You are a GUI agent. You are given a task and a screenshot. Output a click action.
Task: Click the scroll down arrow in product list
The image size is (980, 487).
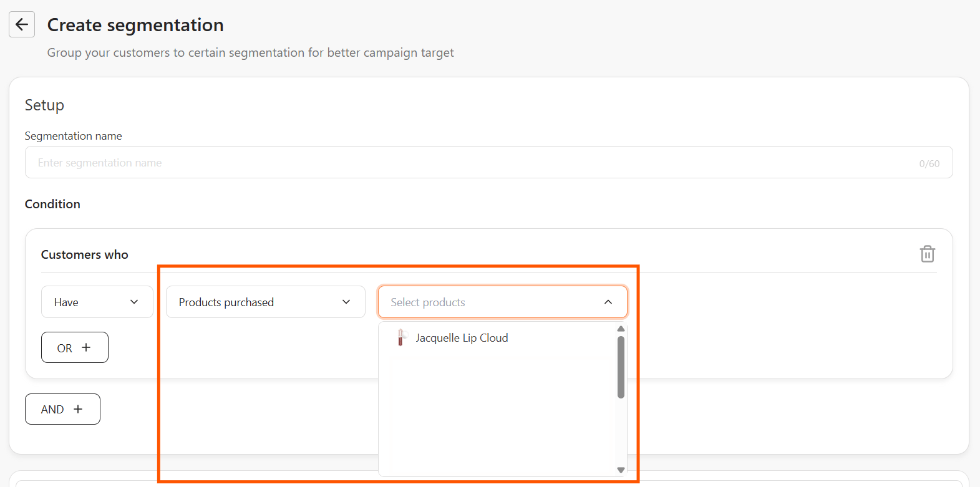(621, 470)
